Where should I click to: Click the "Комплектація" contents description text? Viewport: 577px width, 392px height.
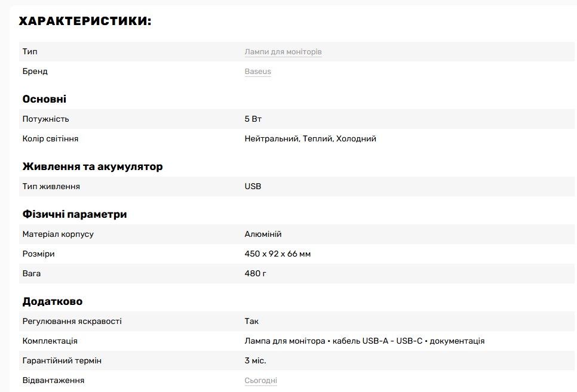click(364, 341)
